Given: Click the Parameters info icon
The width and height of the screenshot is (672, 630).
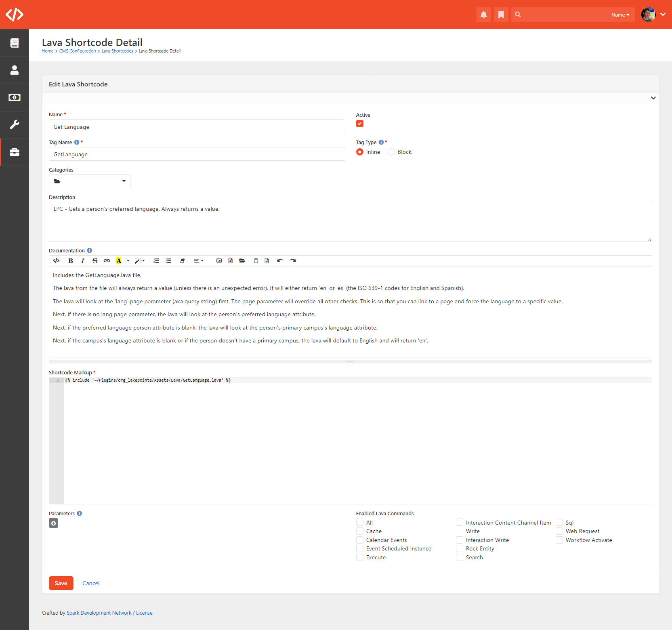Looking at the screenshot, I should tap(80, 513).
